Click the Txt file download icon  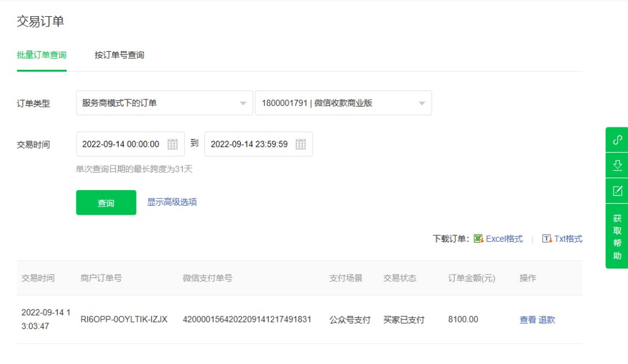(x=547, y=239)
